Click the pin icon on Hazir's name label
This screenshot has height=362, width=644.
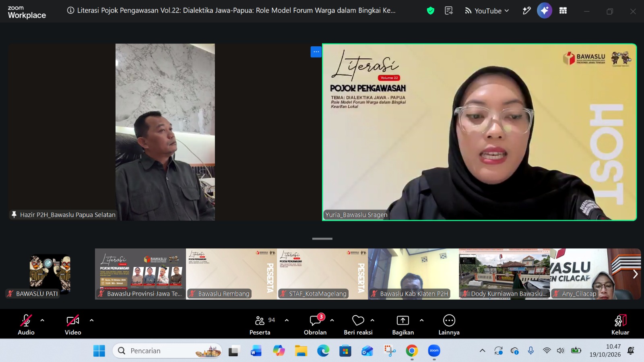click(x=14, y=215)
